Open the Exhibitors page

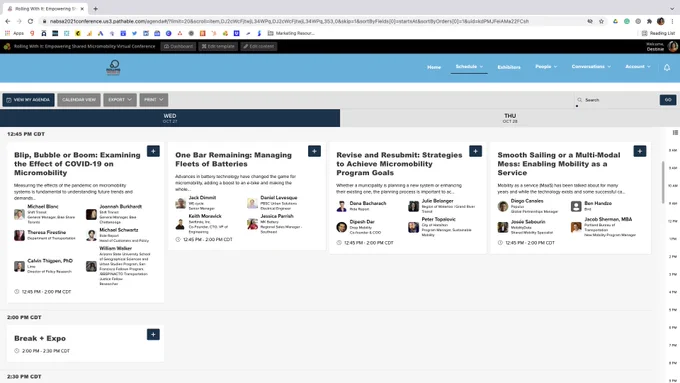[x=509, y=67]
